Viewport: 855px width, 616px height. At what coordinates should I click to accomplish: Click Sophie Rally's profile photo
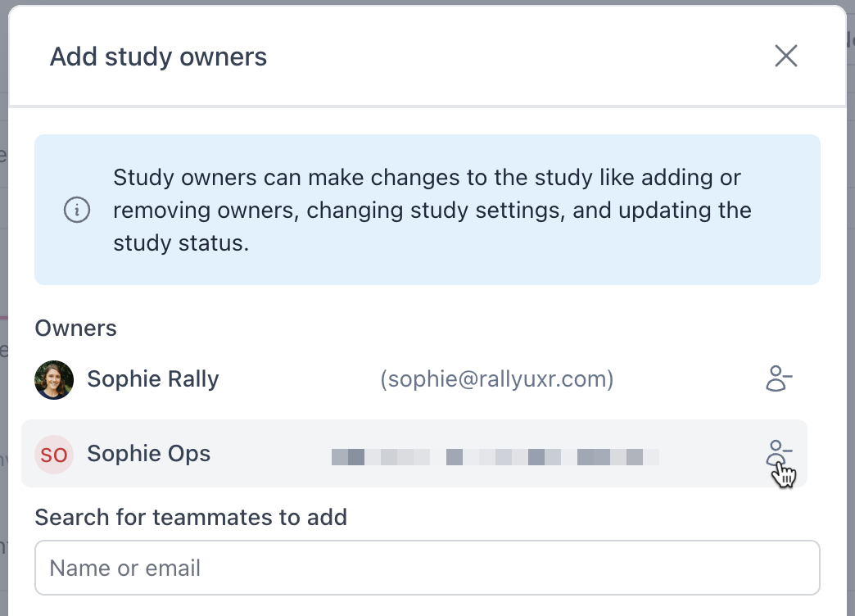[x=54, y=380]
